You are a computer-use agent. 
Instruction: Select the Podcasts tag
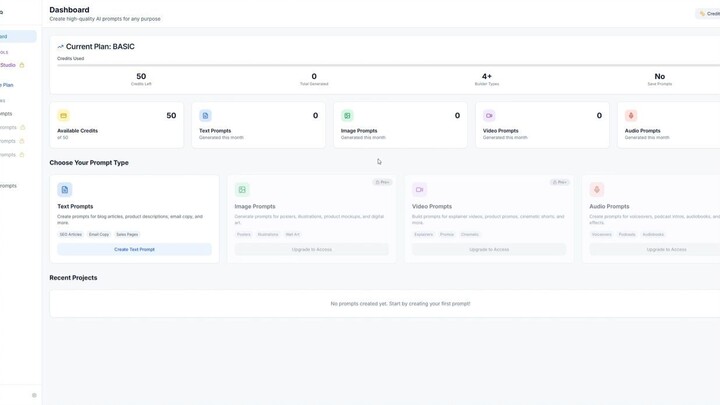pos(627,234)
